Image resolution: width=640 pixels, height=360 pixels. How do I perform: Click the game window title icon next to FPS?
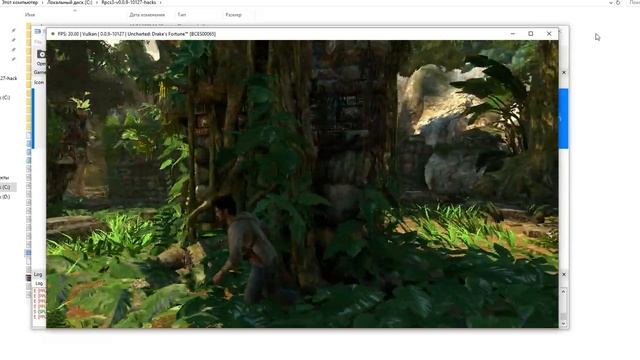53,34
